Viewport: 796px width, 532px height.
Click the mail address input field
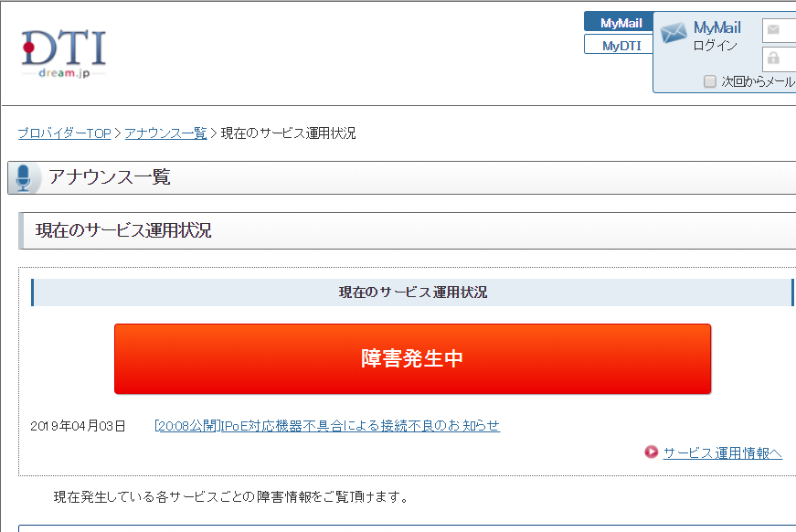coord(780,30)
